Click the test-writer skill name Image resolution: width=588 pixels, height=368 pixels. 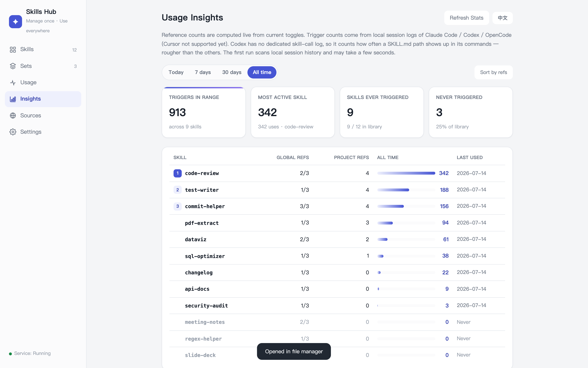point(202,190)
